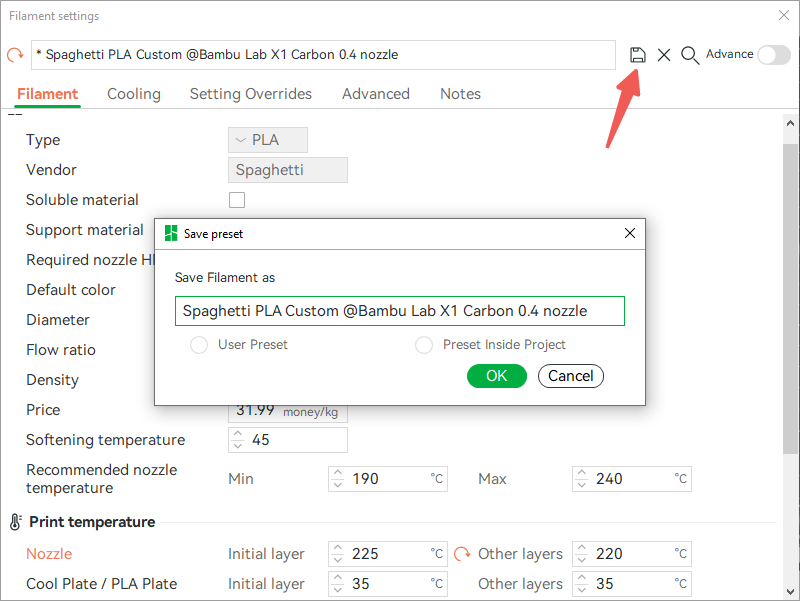Close the Filament settings window
800x601 pixels.
click(784, 15)
